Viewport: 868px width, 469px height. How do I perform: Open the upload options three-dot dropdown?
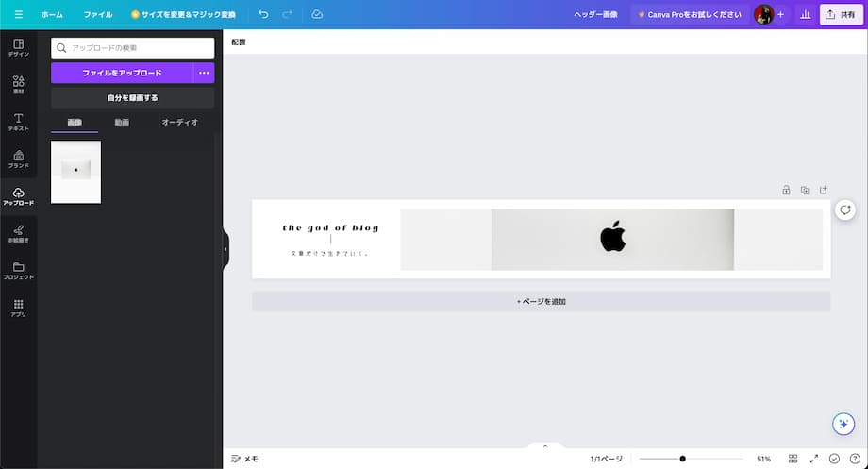coord(204,73)
